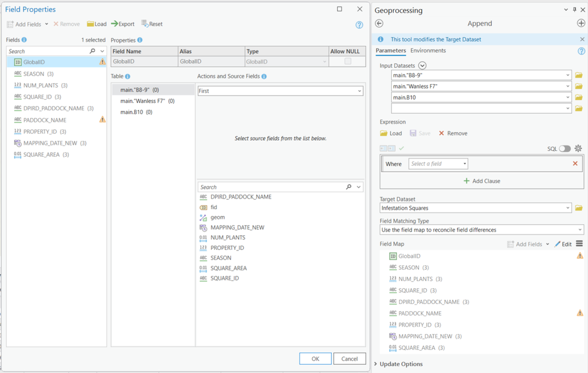The height and width of the screenshot is (373, 588).
Task: Open Target Dataset browse folder icon
Action: pyautogui.click(x=579, y=208)
